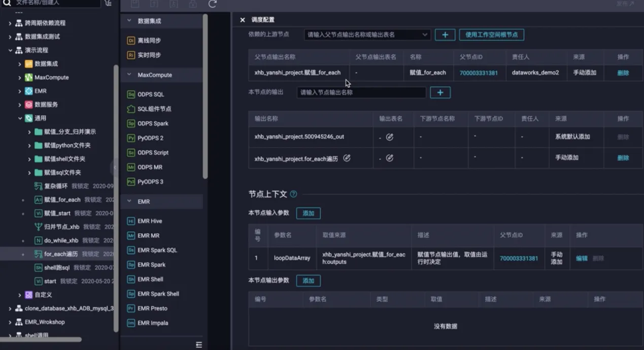Viewport: 644px width, 350px height.
Task: Click the refresh icon in the top toolbar
Action: [x=213, y=4]
